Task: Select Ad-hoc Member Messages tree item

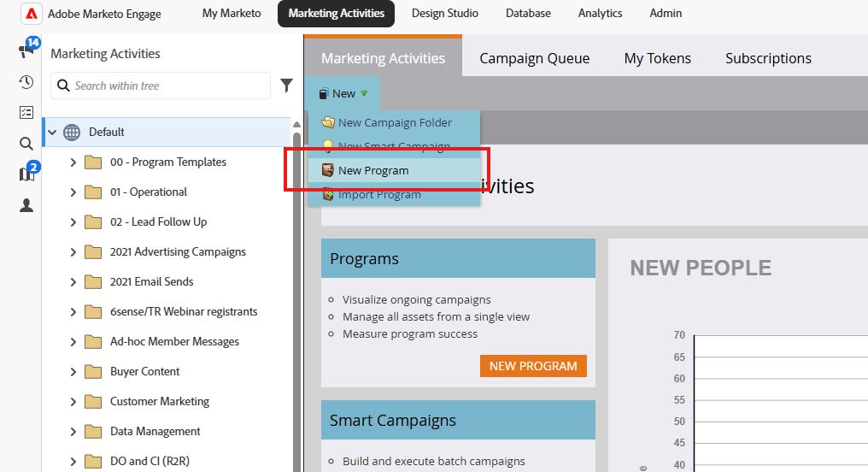Action: coord(174,342)
